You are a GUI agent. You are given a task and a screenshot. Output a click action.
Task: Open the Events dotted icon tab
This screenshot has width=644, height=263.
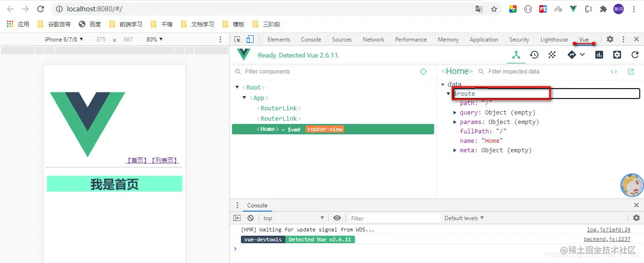click(x=552, y=55)
